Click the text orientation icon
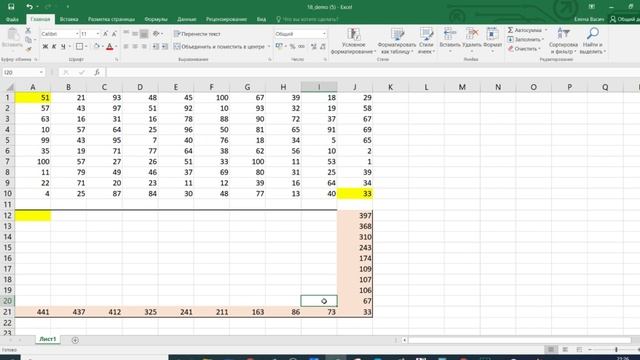This screenshot has width=640, height=360. point(156,34)
